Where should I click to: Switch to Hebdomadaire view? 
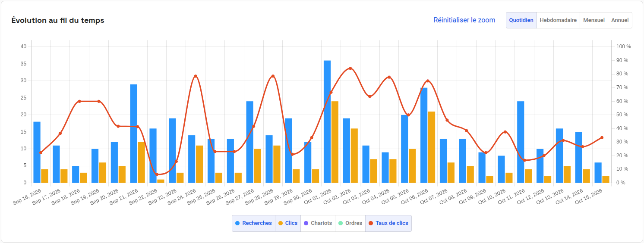tap(558, 20)
